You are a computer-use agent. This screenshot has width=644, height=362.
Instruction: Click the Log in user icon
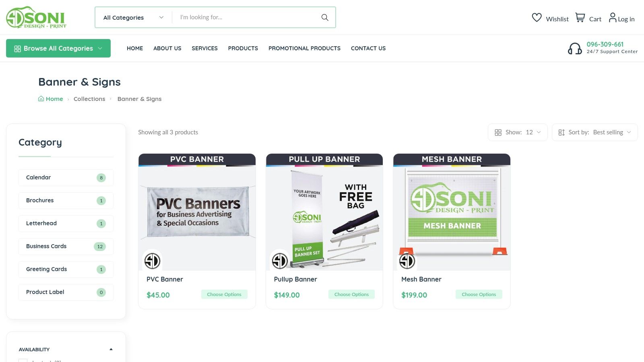613,18
